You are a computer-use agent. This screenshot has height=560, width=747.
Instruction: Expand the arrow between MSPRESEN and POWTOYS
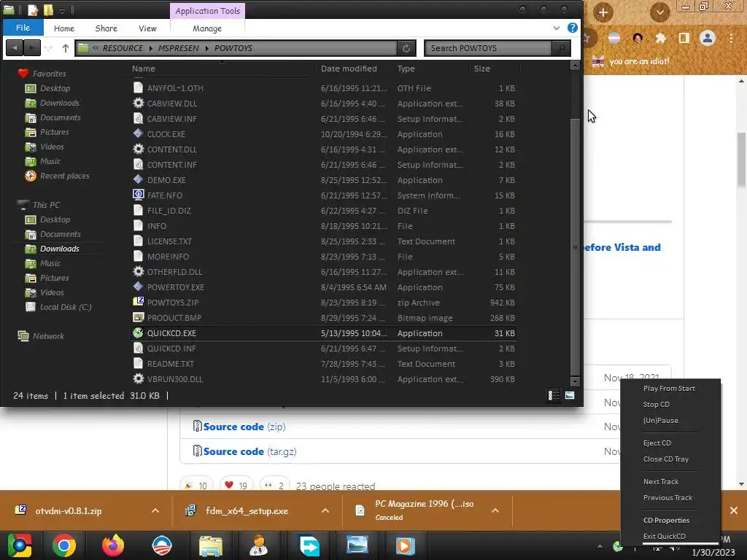[207, 48]
